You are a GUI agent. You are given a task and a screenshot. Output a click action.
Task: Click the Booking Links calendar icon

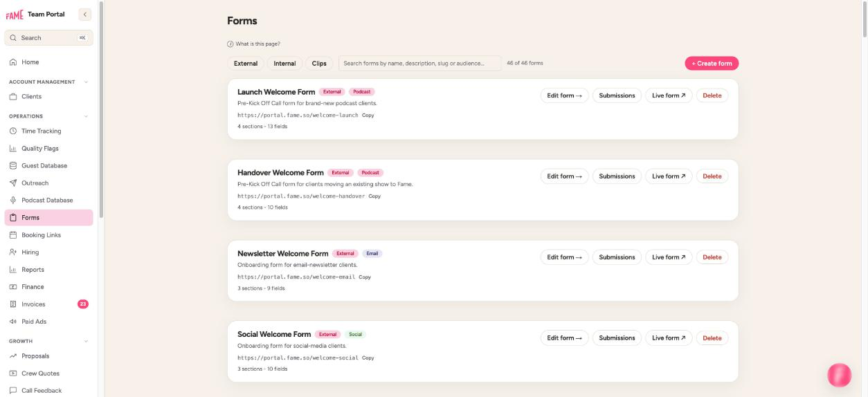point(12,235)
